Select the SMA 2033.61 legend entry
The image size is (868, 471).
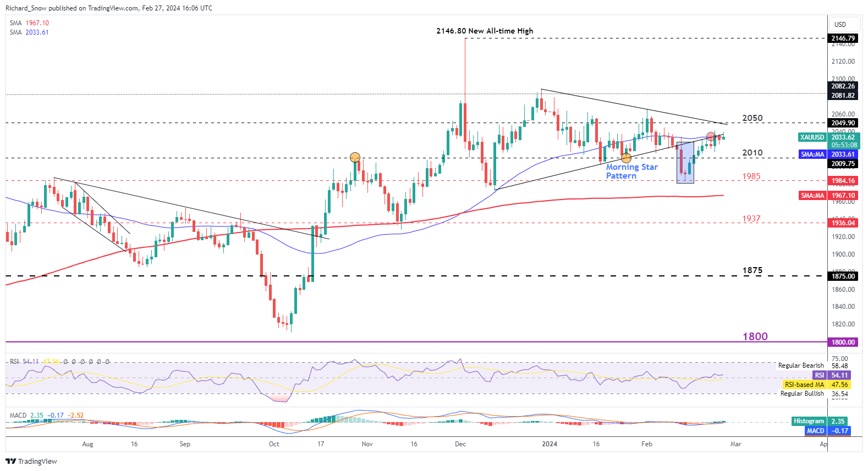(29, 32)
